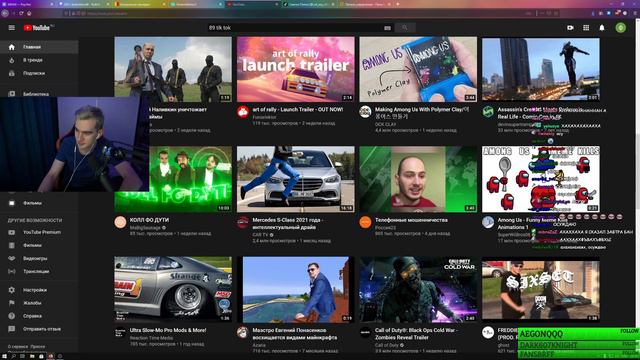Click the Видеоигры gamepad icon
The height and width of the screenshot is (360, 640).
pyautogui.click(x=11, y=258)
